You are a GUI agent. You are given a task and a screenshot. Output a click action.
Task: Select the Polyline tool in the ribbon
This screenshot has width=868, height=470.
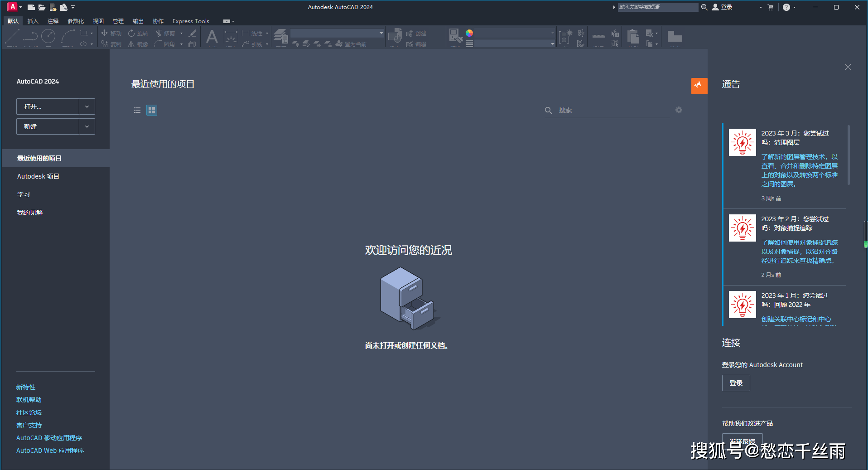coord(30,36)
